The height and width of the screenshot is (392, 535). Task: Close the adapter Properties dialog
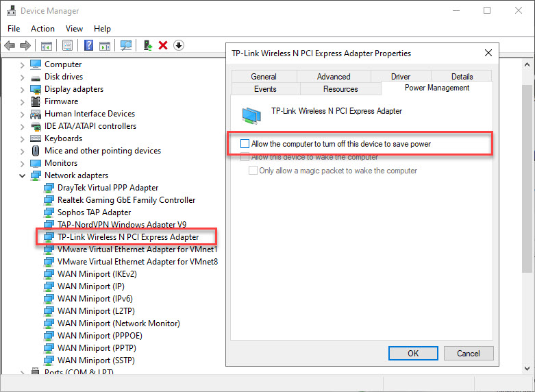pos(488,53)
